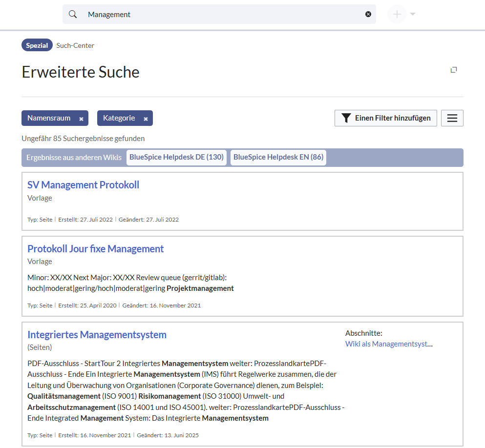
Task: Click the expand fullscreen icon
Action: point(454,70)
